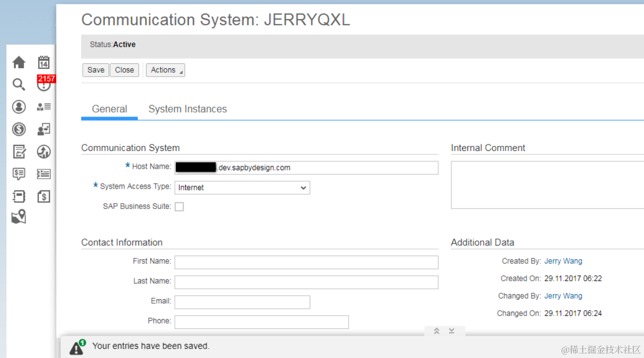Click into the Phone field
Image resolution: width=644 pixels, height=358 pixels.
point(261,322)
